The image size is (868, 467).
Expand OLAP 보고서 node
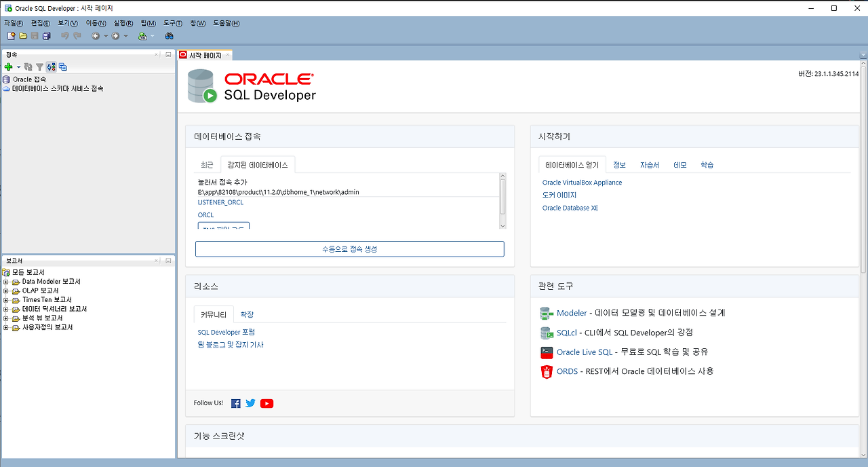click(6, 291)
